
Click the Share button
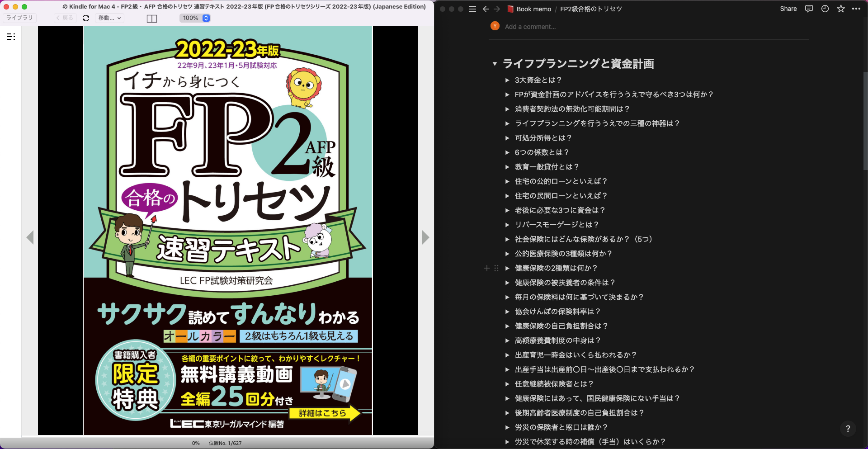[788, 9]
